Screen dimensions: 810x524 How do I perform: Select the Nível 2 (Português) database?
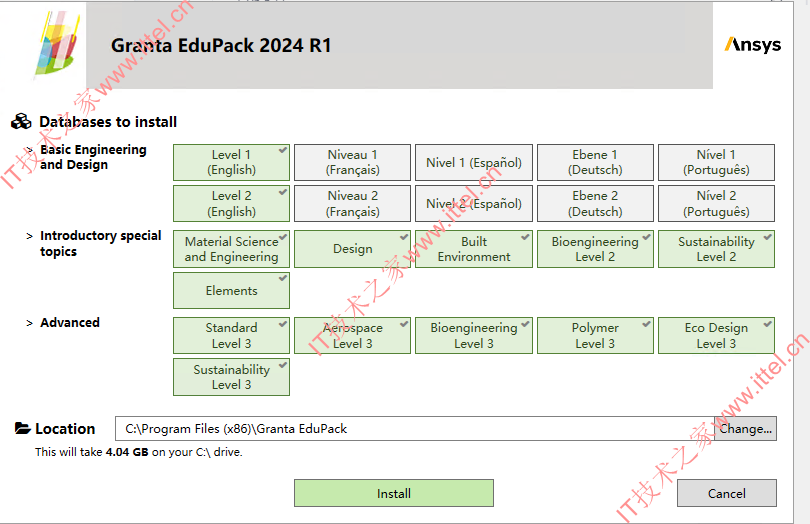716,204
